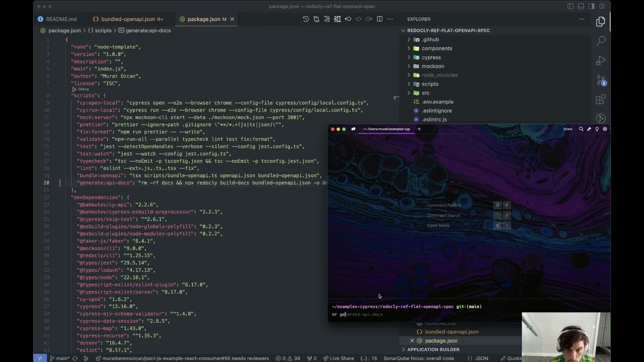Click the Explorer files icon in activity bar
Viewport: 644px width, 362px height.
(601, 22)
